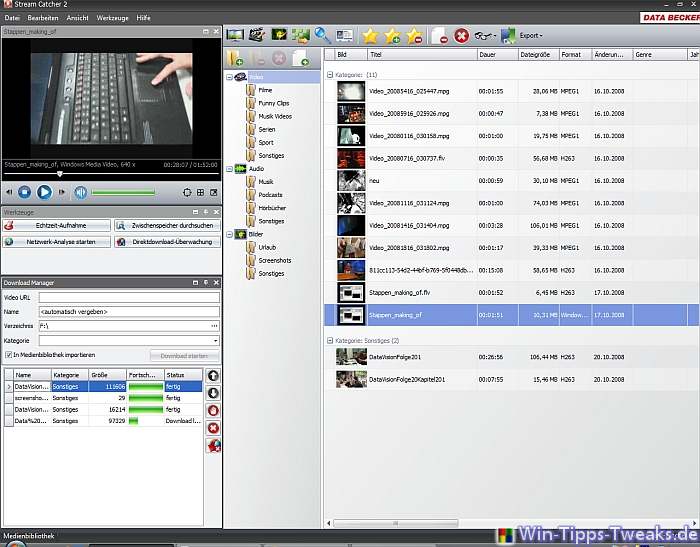Select Screenshots folder in tree

[275, 260]
